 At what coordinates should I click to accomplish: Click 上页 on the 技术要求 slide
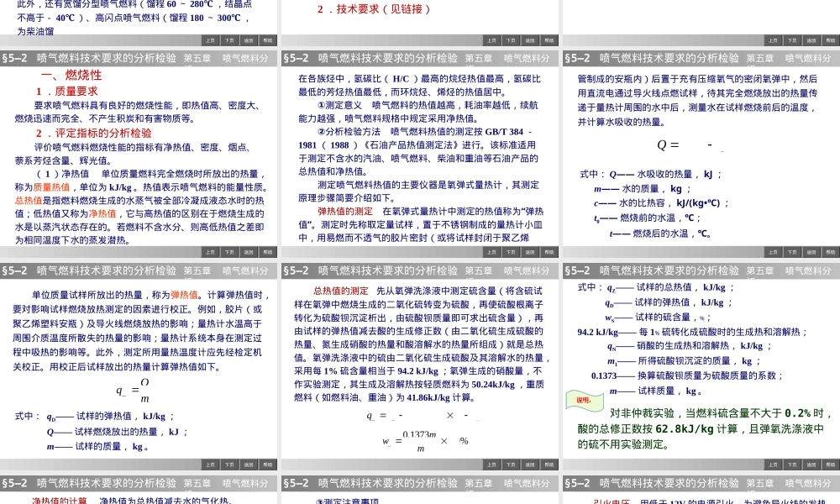point(491,40)
